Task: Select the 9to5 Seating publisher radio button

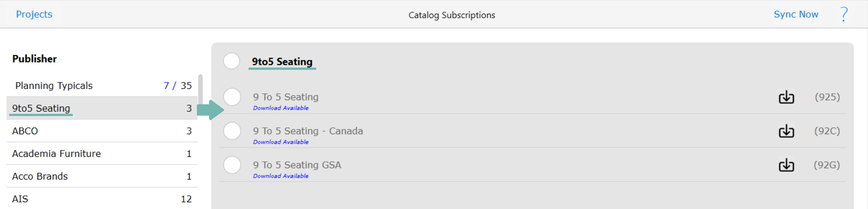Action: tap(232, 61)
